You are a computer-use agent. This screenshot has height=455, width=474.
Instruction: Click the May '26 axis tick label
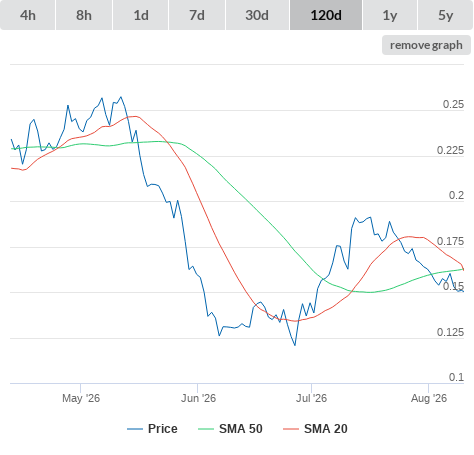pyautogui.click(x=81, y=398)
